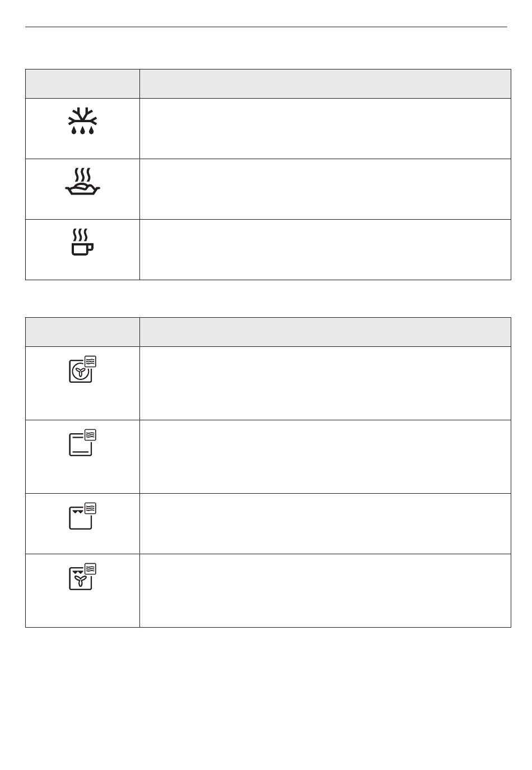Click the blank cell next to the grill-only oven icon
Screen dimensions: 532x770
tap(325, 524)
